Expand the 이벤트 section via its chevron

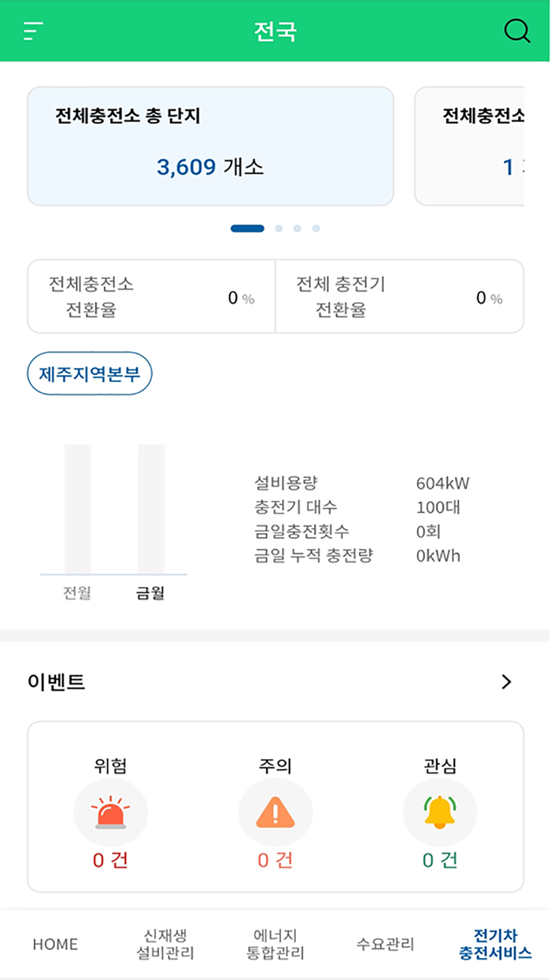tap(506, 682)
